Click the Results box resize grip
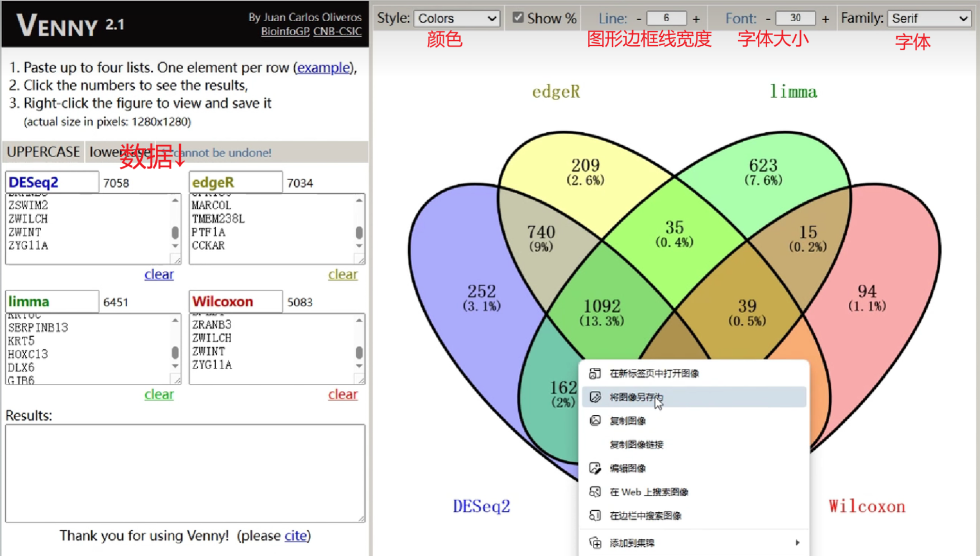The width and height of the screenshot is (980, 556). [x=361, y=518]
